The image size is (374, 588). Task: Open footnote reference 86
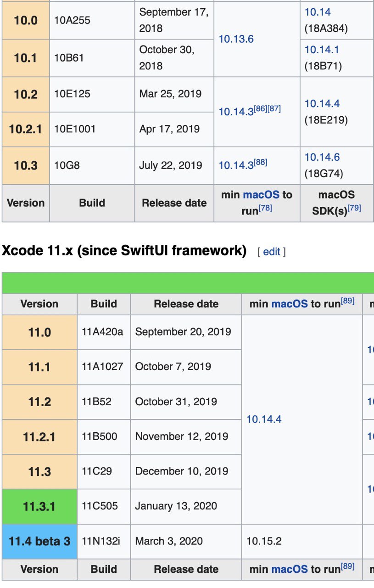(x=260, y=109)
